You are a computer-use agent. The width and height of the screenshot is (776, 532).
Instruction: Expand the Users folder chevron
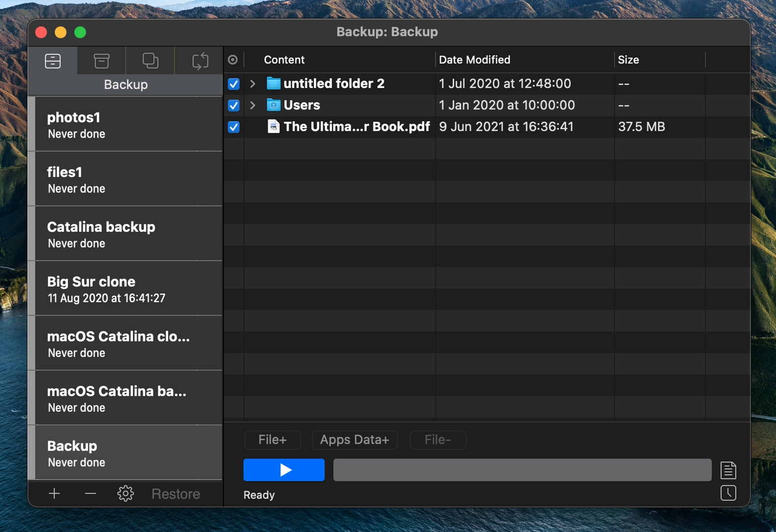coord(252,106)
